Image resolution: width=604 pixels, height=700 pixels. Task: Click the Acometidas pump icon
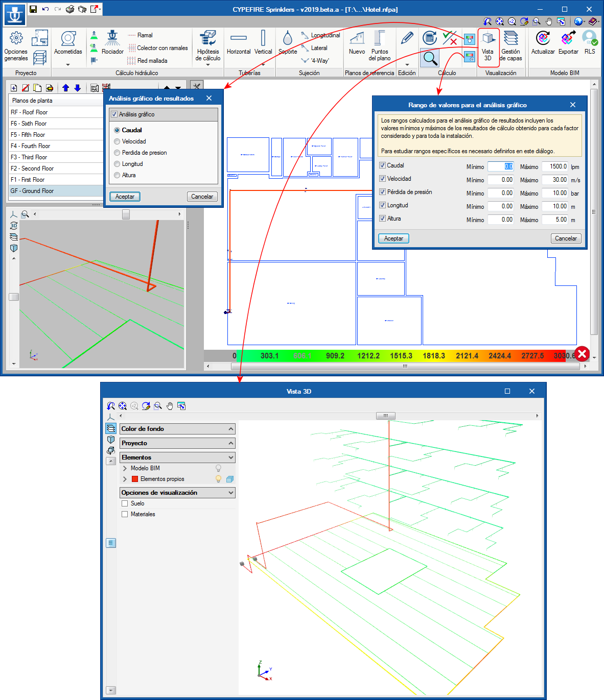click(x=68, y=39)
